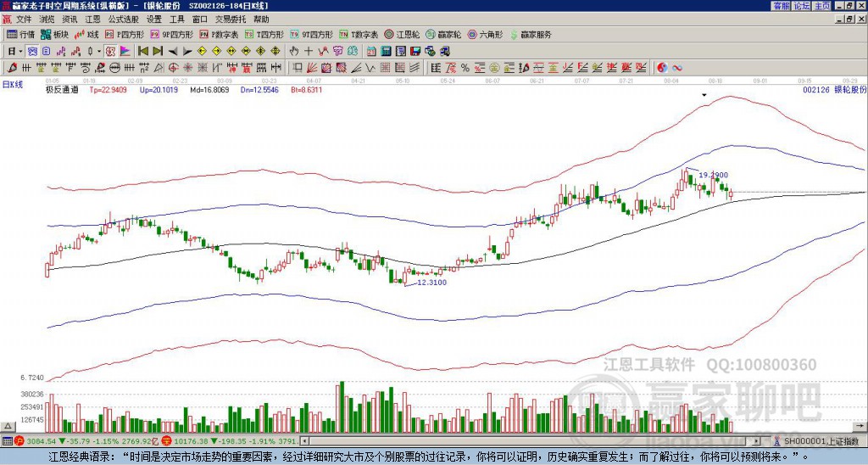Viewport: 868px width, 465px height.
Task: Open the 文件 menu
Action: click(x=24, y=20)
